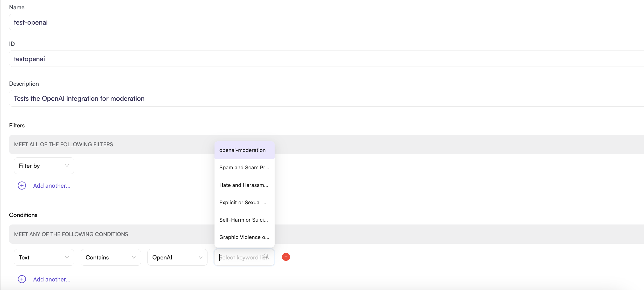The width and height of the screenshot is (644, 290).
Task: Select Spam and Scam from the list
Action: (x=244, y=168)
